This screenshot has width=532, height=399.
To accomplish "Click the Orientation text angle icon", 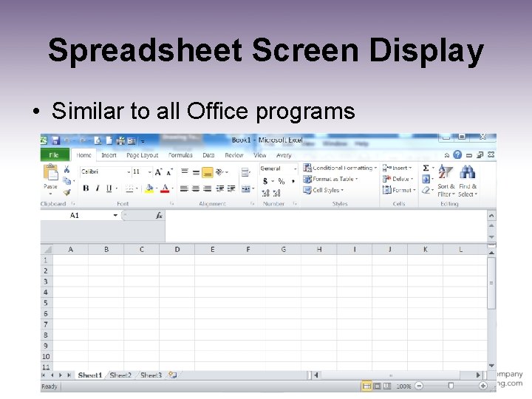I will pos(220,172).
